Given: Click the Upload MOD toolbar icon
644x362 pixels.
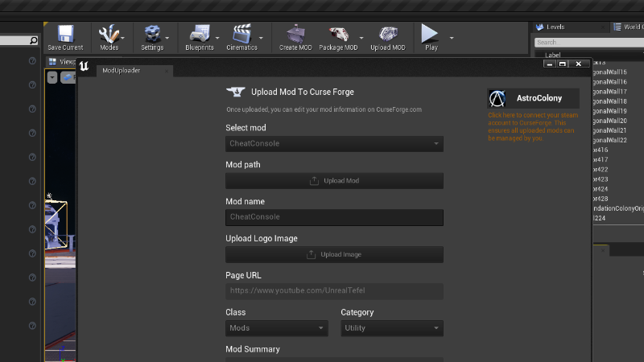Looking at the screenshot, I should [x=388, y=34].
